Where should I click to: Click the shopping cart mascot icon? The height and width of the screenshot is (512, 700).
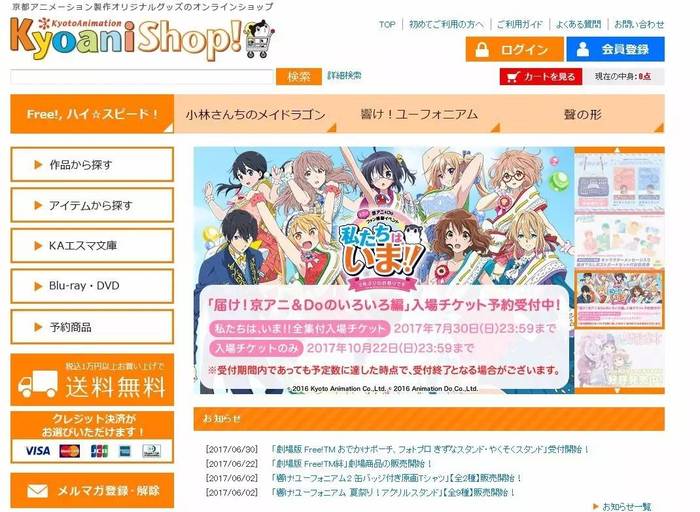click(x=260, y=39)
